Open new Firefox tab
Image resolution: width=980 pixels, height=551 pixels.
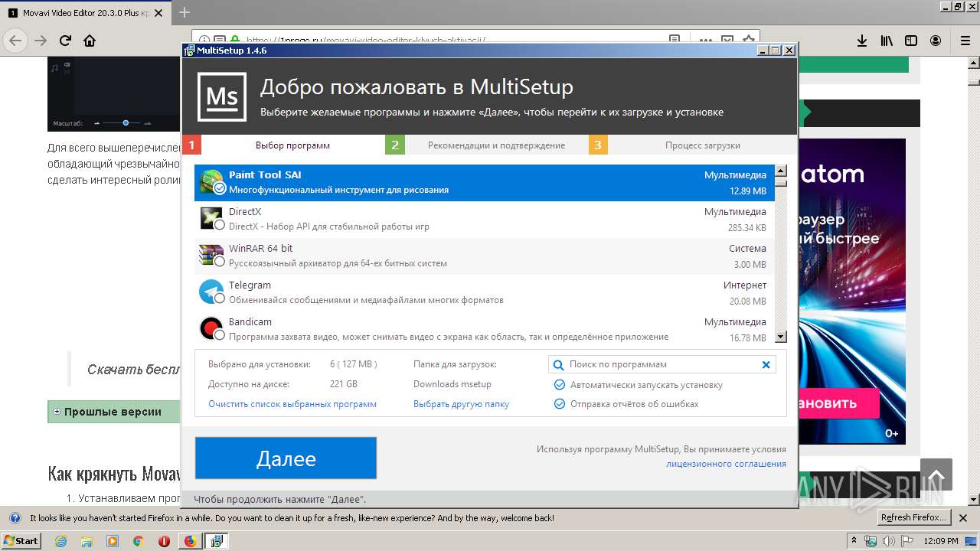[185, 12]
